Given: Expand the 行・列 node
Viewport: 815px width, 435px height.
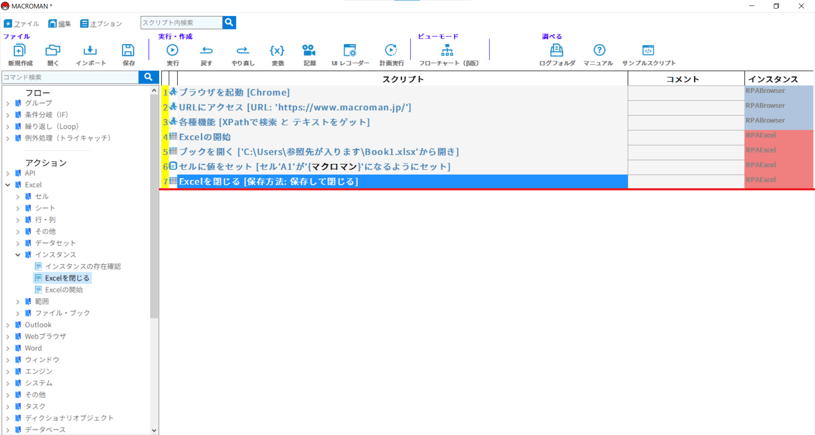Looking at the screenshot, I should coord(18,220).
